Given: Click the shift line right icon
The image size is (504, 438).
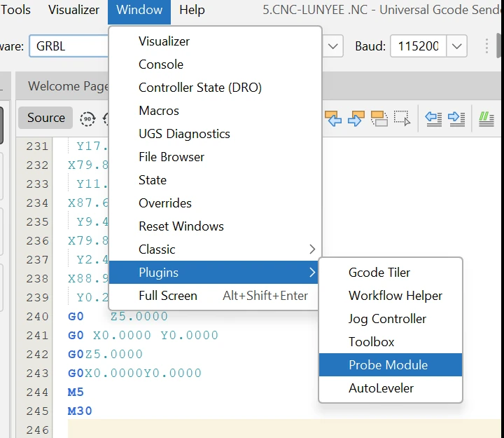Looking at the screenshot, I should pos(456,118).
